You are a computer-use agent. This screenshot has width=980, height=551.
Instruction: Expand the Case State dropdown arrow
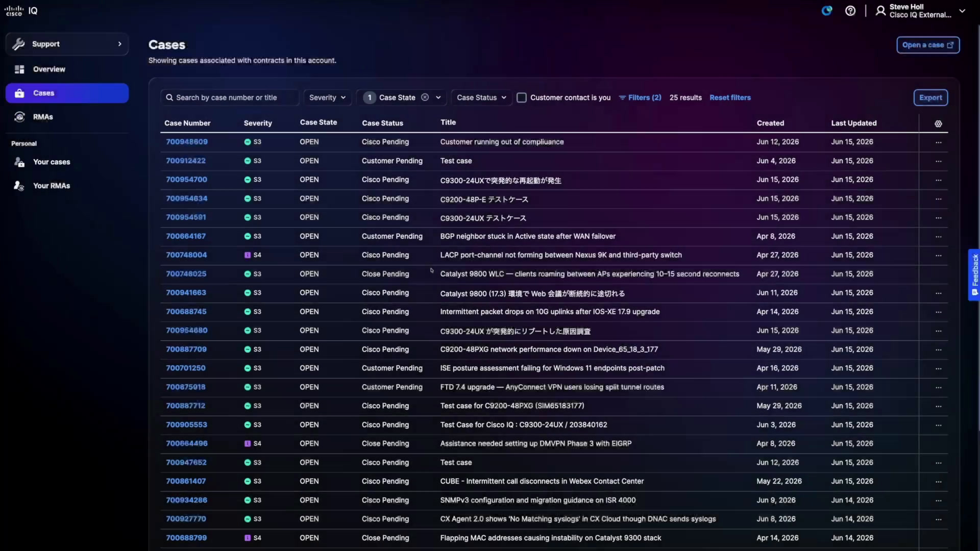[x=438, y=97]
